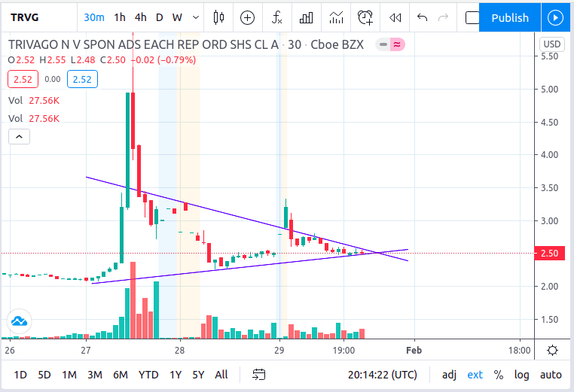Toggle the auto scale option

[x=551, y=375]
